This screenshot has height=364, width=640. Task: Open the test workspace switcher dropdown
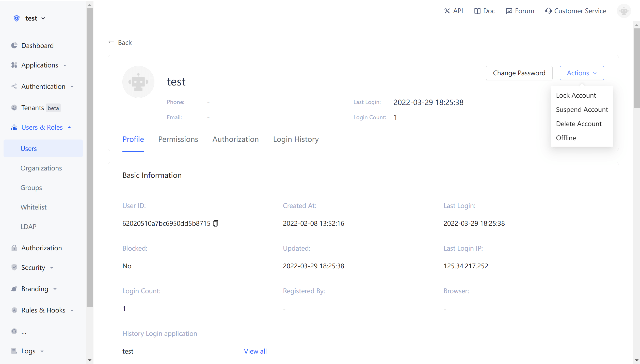pyautogui.click(x=35, y=18)
